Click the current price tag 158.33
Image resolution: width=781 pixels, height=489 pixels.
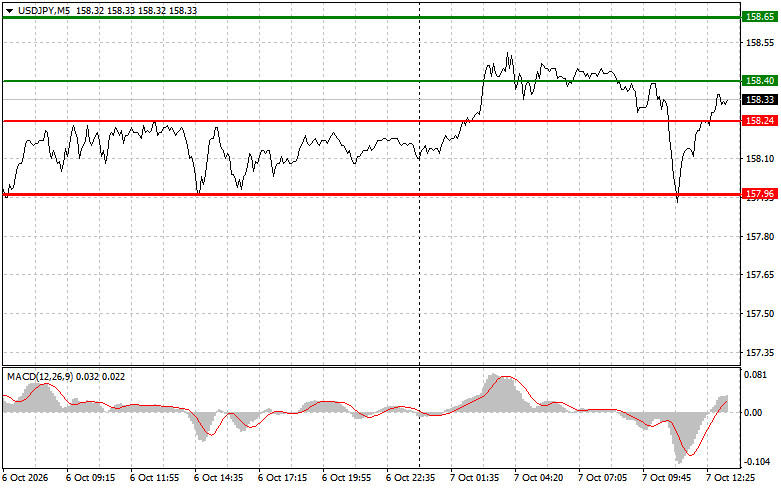pyautogui.click(x=760, y=100)
